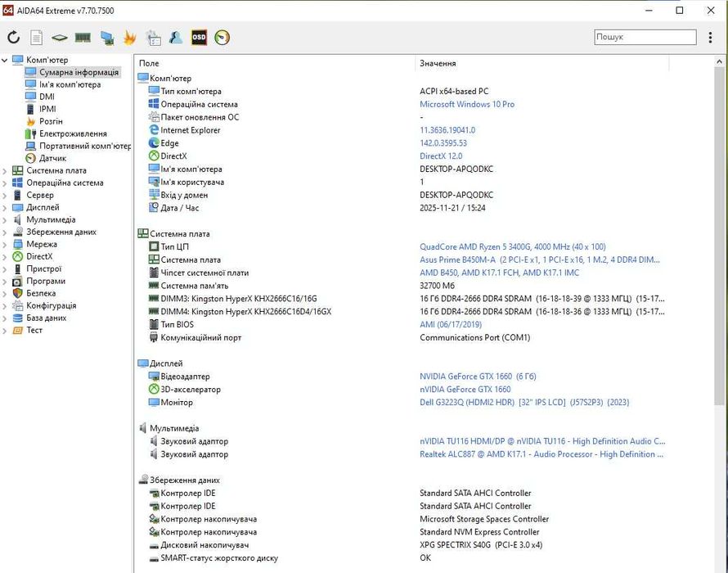Click the Конфігурація tree icon
This screenshot has height=573, width=728.
[18, 305]
